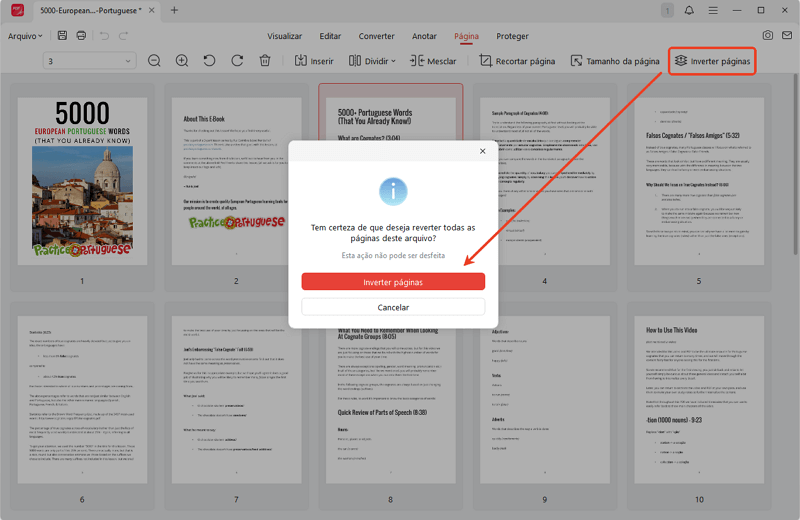Viewport: 800px width, 520px height.
Task: Open the page number dropdown field
Action: [x=90, y=61]
